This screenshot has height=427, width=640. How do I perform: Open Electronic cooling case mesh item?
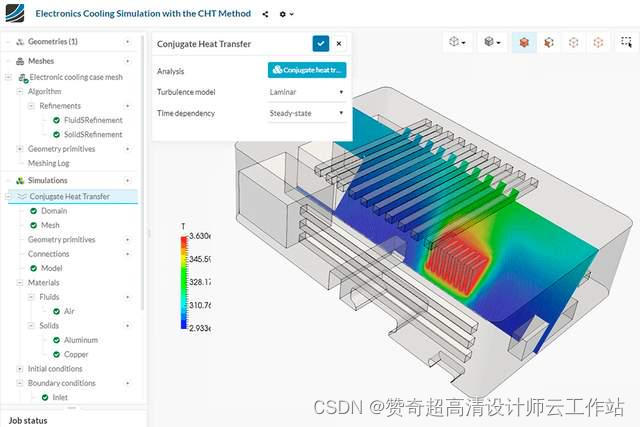pyautogui.click(x=76, y=77)
